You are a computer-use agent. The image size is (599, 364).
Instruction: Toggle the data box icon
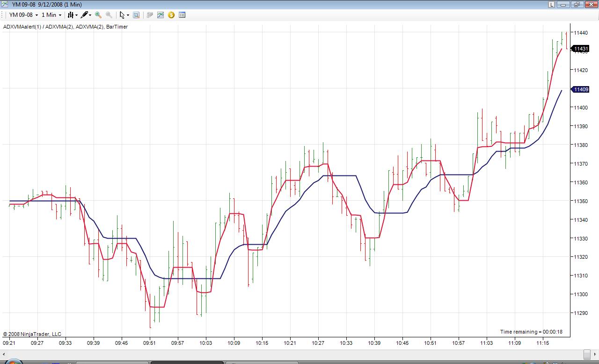tap(136, 15)
